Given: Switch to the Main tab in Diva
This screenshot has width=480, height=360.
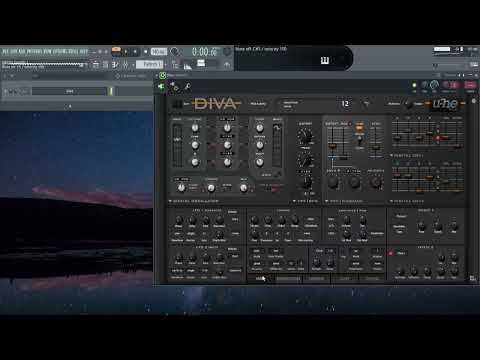Looking at the screenshot, I should pyautogui.click(x=261, y=278).
